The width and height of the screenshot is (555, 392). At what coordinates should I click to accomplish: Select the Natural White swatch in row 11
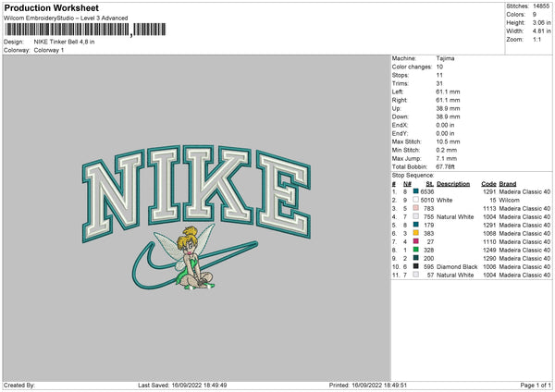(x=415, y=275)
